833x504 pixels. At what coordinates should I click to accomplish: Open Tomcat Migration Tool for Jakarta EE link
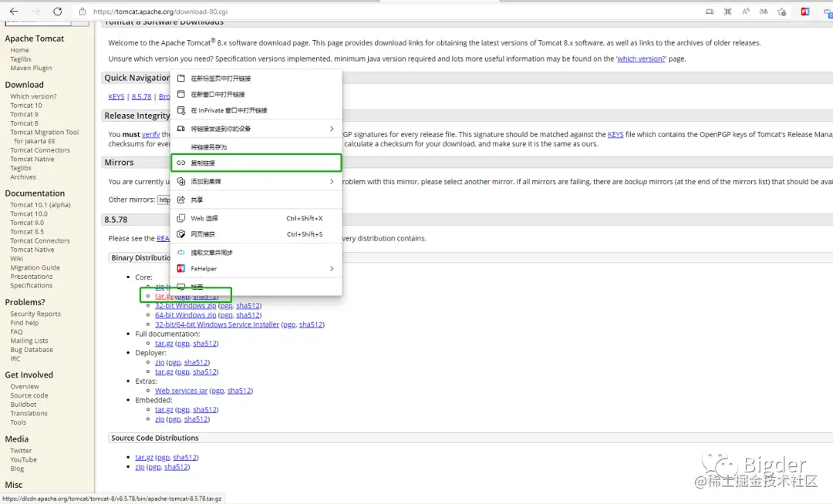(x=45, y=136)
